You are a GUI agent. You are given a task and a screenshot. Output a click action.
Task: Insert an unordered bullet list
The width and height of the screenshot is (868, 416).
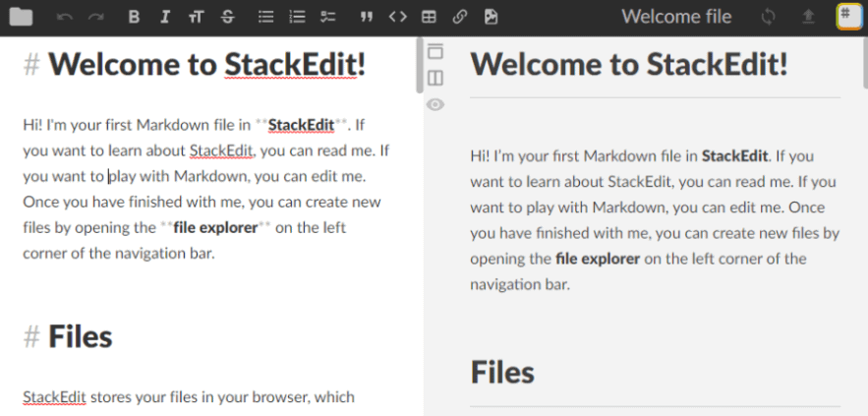click(265, 17)
